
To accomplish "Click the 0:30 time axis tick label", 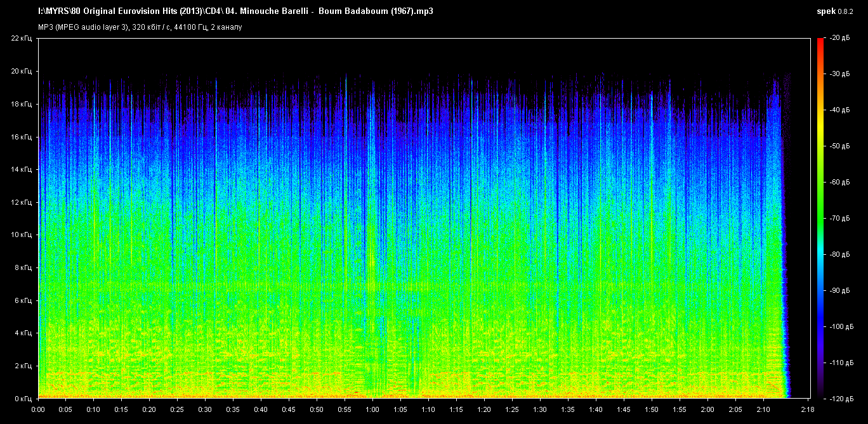I will (206, 409).
